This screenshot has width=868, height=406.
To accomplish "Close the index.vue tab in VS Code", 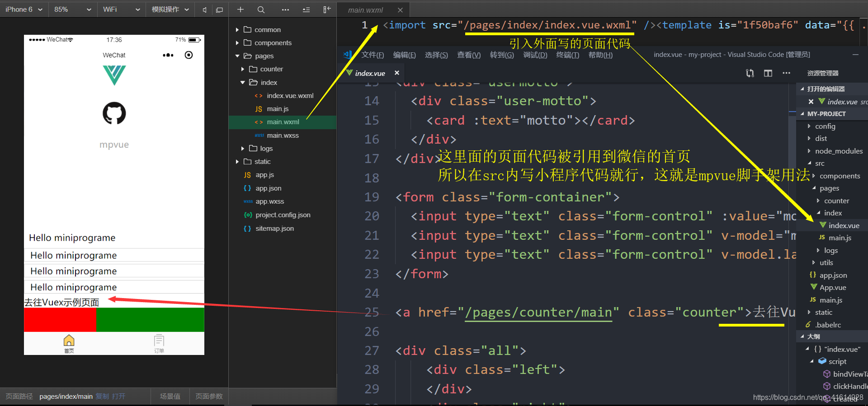I will 397,73.
